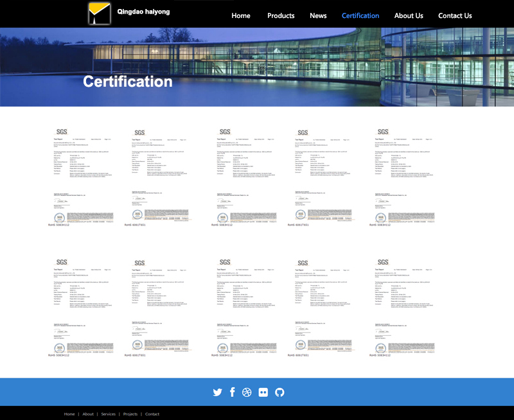Click the Home link in bottom footer
514x420 pixels.
coord(69,414)
